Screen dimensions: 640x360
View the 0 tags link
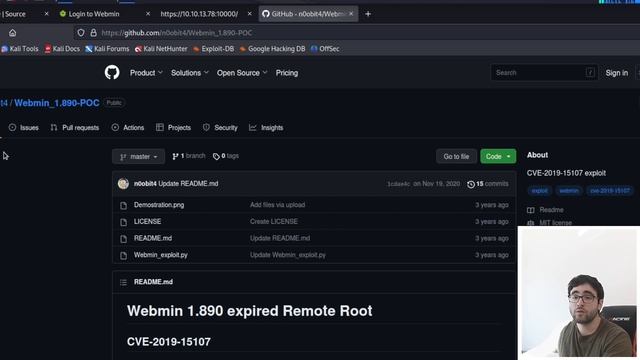click(x=226, y=156)
